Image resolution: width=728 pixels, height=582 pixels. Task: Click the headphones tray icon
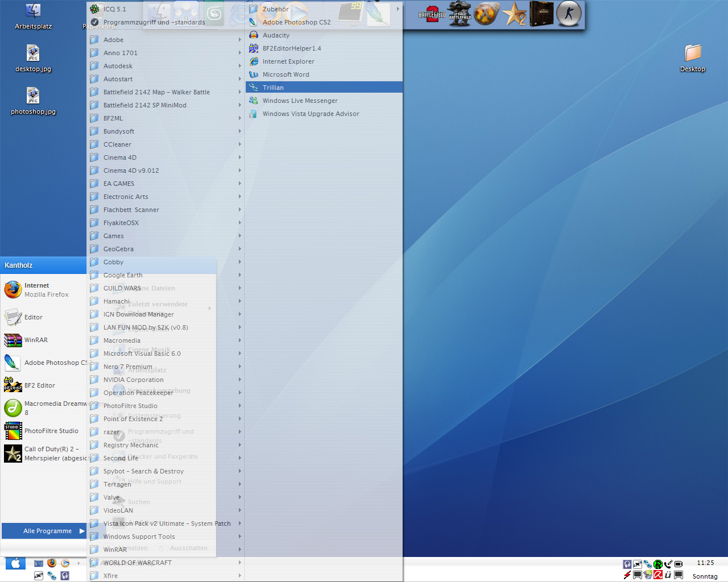click(x=627, y=564)
